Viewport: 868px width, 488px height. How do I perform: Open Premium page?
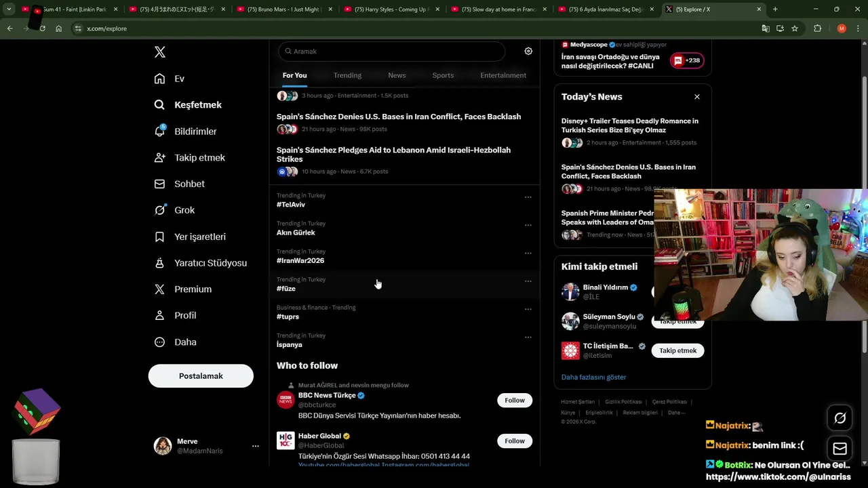[183, 289]
